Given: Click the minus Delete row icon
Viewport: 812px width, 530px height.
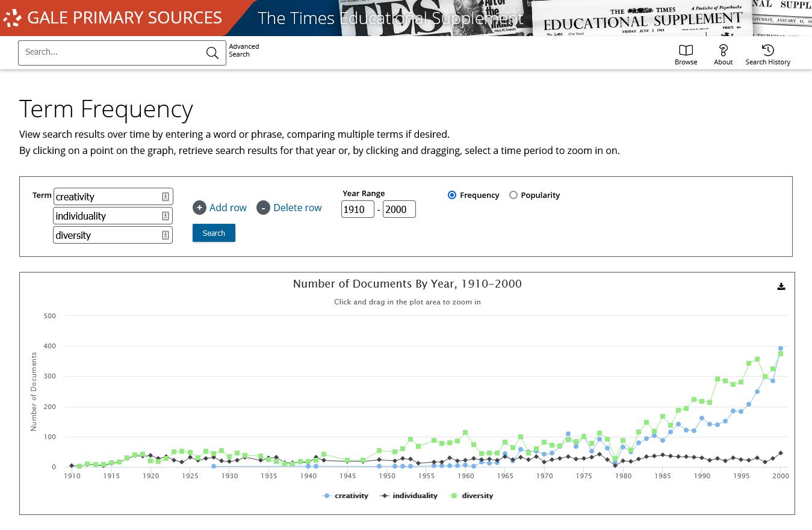Looking at the screenshot, I should click(x=263, y=208).
